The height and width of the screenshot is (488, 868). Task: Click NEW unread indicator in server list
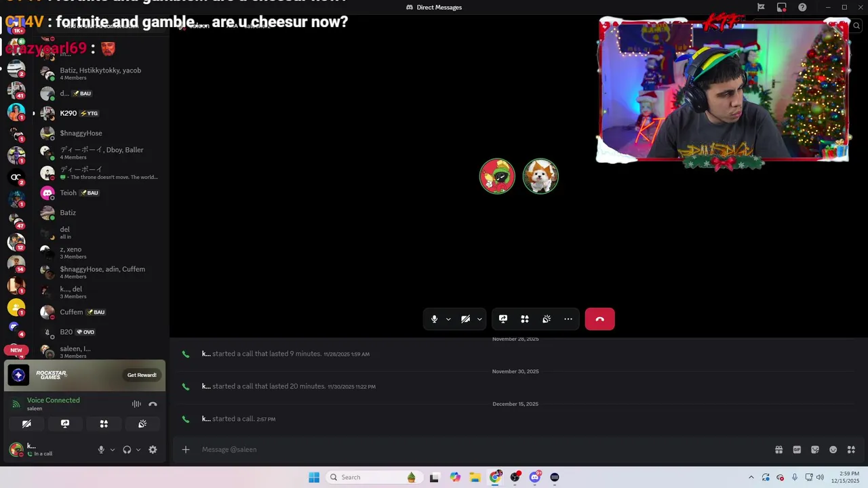tap(16, 350)
